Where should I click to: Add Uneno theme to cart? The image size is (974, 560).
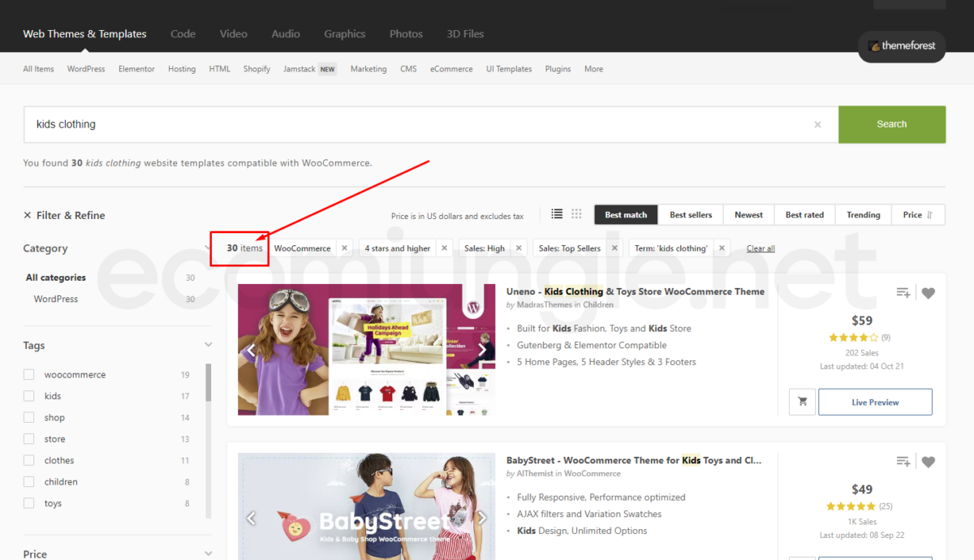point(803,402)
